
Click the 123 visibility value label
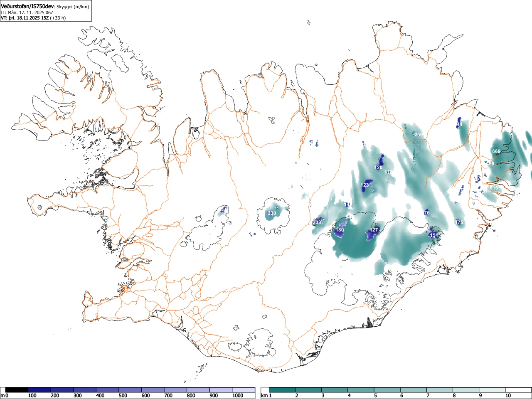tap(365, 185)
